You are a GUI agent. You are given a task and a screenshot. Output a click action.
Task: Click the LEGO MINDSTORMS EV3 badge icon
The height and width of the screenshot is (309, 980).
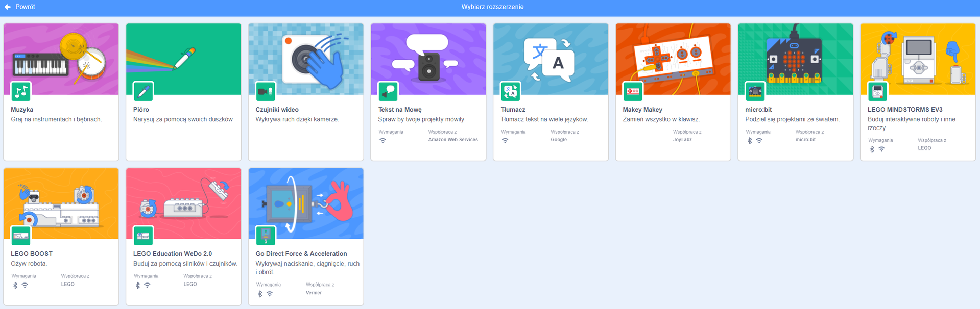[x=877, y=92]
